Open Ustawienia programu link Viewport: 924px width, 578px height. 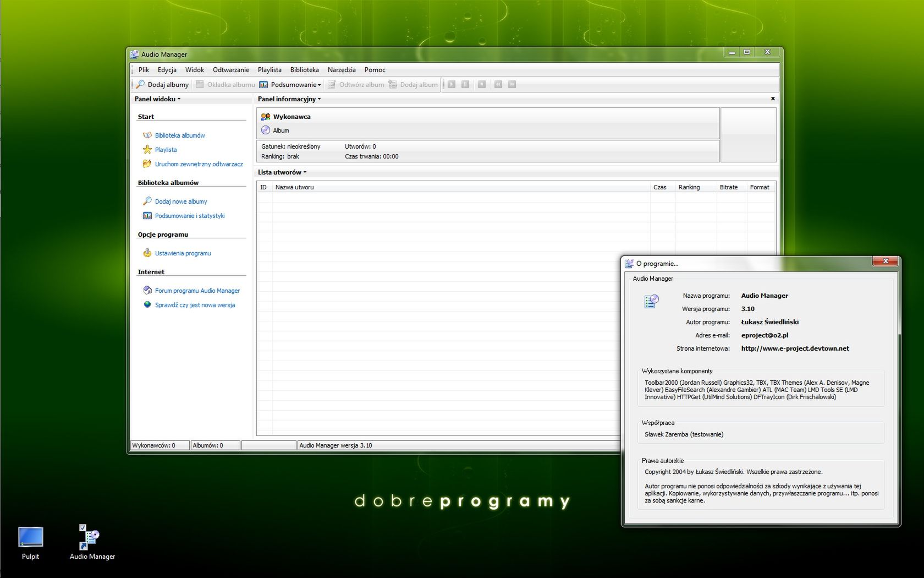tap(183, 253)
